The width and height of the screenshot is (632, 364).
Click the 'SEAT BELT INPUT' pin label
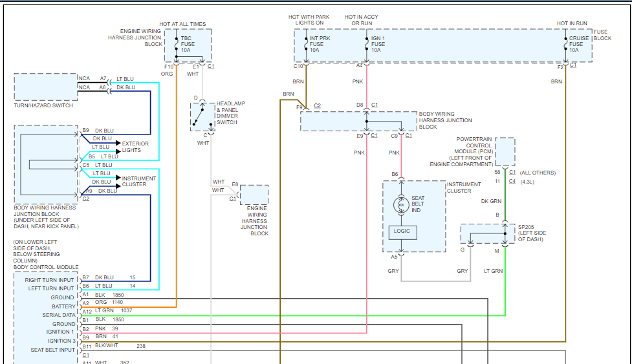[x=52, y=350]
